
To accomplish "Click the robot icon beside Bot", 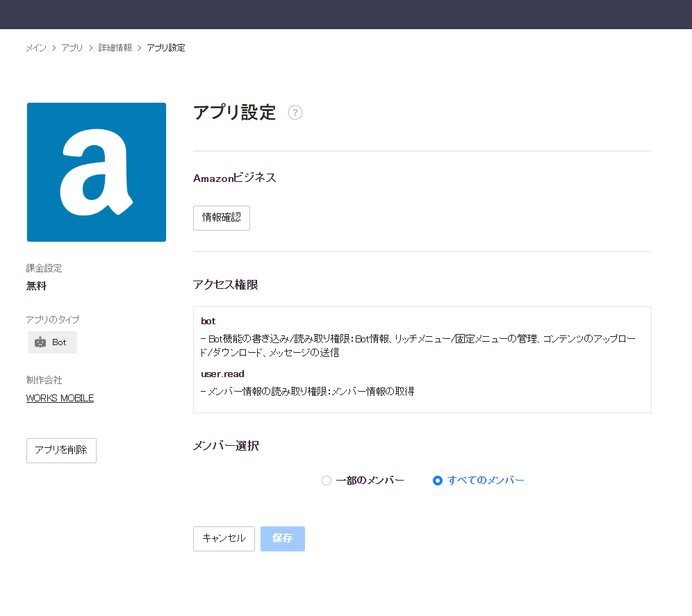I will [40, 342].
